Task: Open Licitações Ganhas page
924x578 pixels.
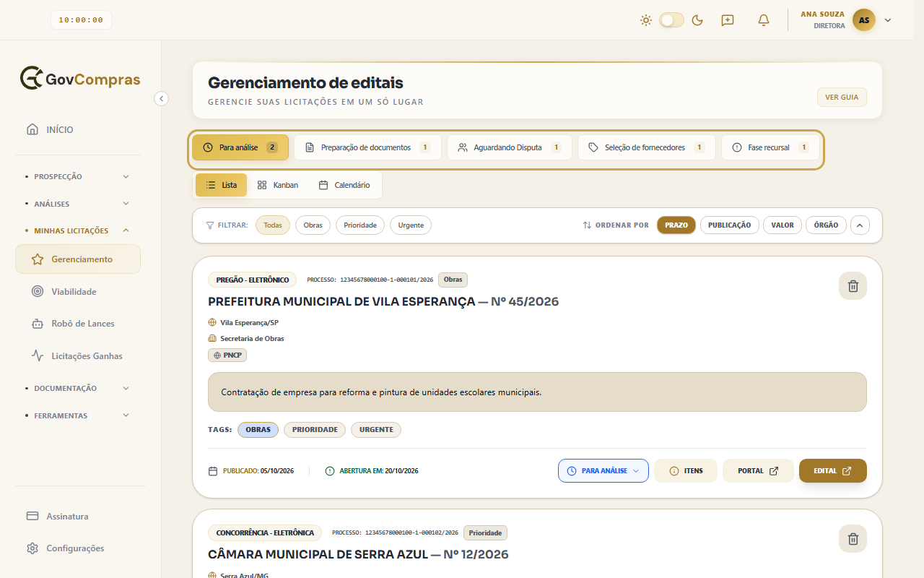Action: 78,356
